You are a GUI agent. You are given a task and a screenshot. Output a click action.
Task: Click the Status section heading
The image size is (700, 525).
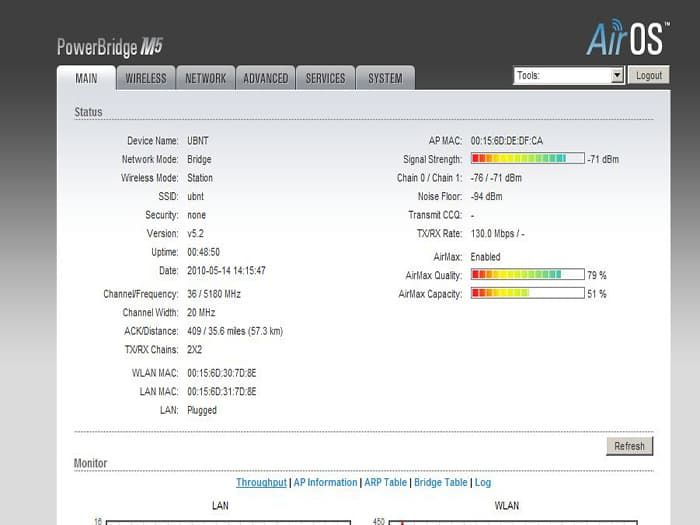[88, 112]
